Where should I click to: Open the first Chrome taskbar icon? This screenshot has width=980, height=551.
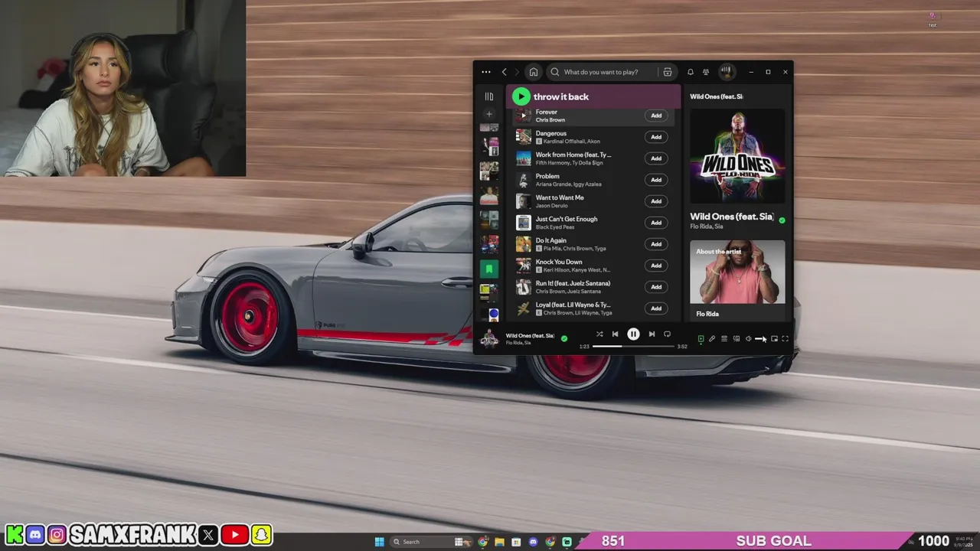pyautogui.click(x=482, y=542)
